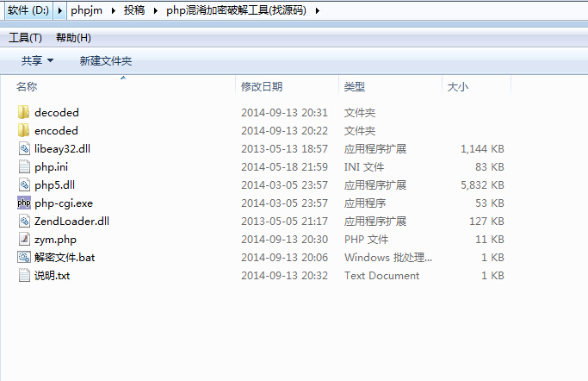Viewport: 588px width, 381px height.
Task: Select the encoded folder name
Action: [x=56, y=130]
